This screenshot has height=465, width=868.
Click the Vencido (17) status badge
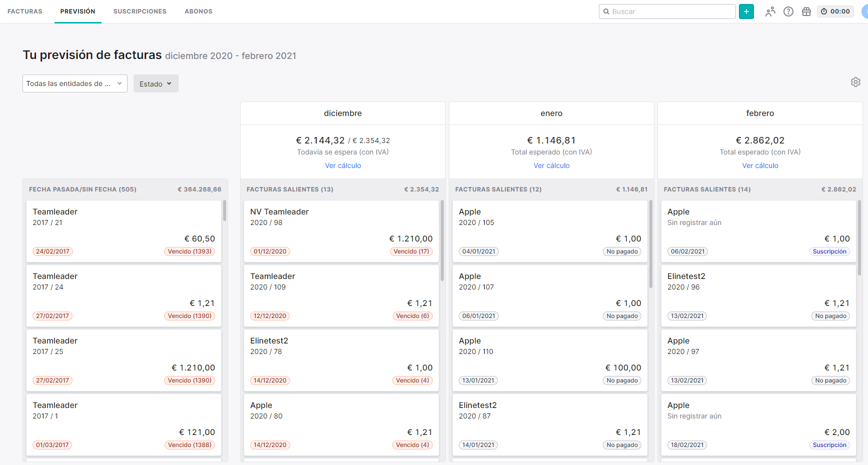(x=411, y=251)
